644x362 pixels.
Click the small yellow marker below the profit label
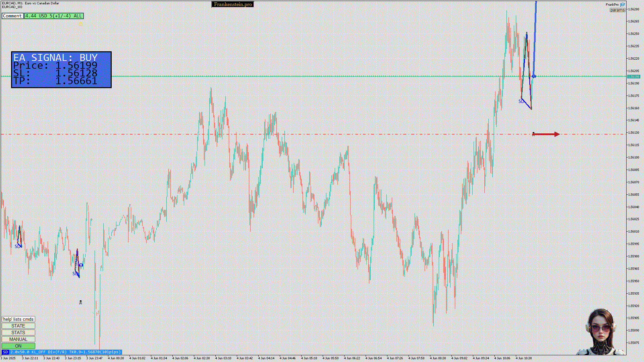[x=80, y=24]
